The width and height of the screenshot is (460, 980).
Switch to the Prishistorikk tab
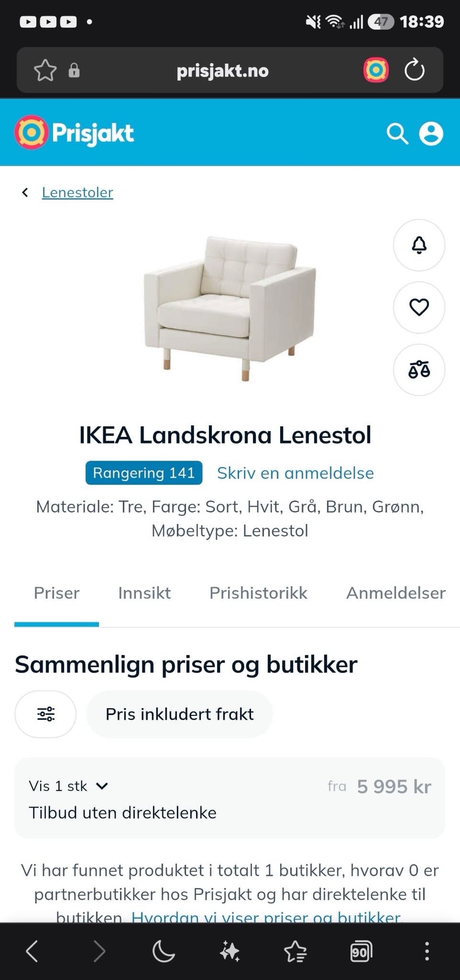(x=258, y=593)
